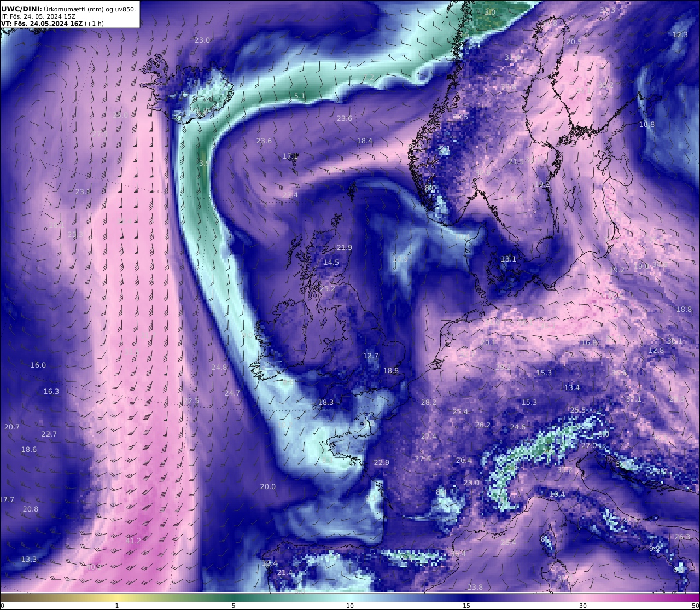Click the value 22.9 over western France
700x610 pixels.
coord(382,463)
